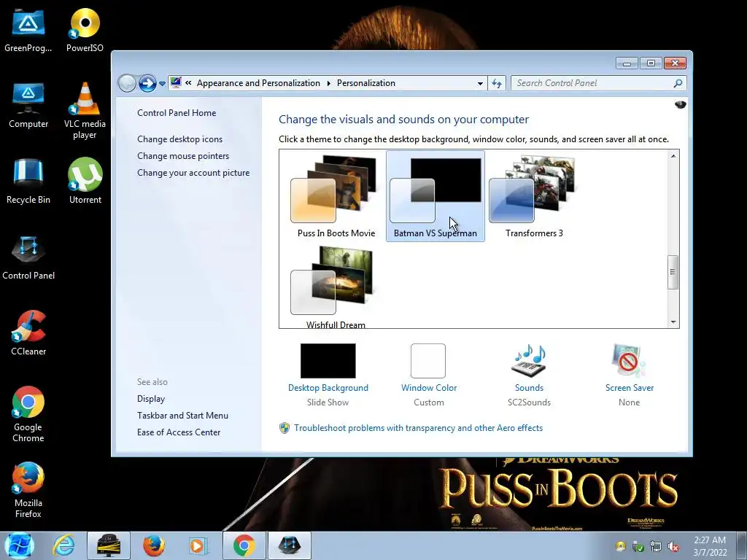Click the theme list scroll up arrow
This screenshot has width=747, height=560.
coord(673,156)
